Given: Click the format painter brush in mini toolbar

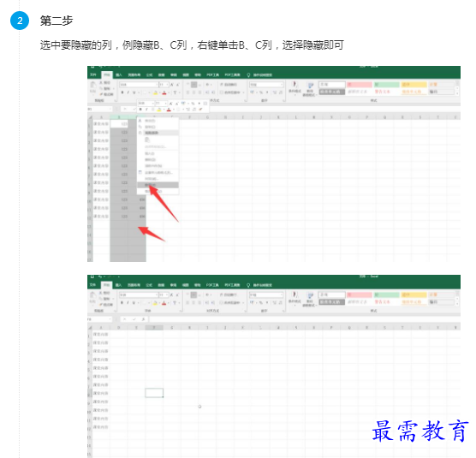Looking at the screenshot, I should pyautogui.click(x=200, y=110).
